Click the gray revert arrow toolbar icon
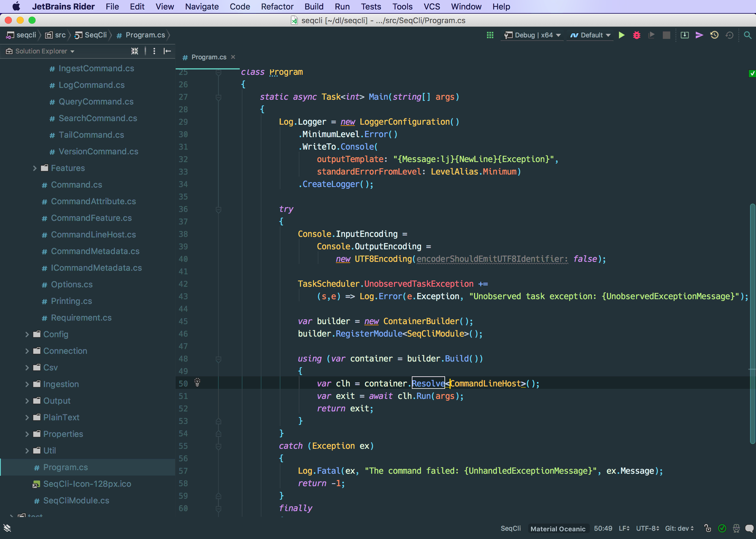 point(729,35)
